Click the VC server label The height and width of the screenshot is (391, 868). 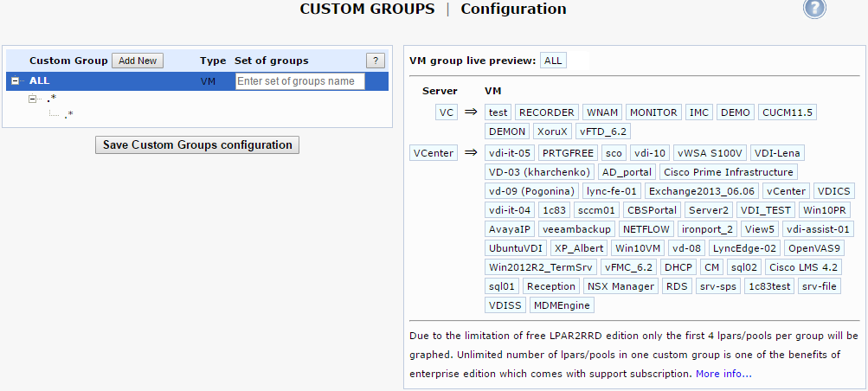(x=447, y=112)
